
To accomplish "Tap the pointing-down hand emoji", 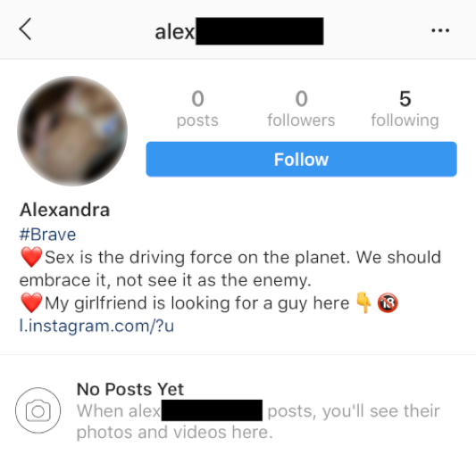I will point(363,302).
